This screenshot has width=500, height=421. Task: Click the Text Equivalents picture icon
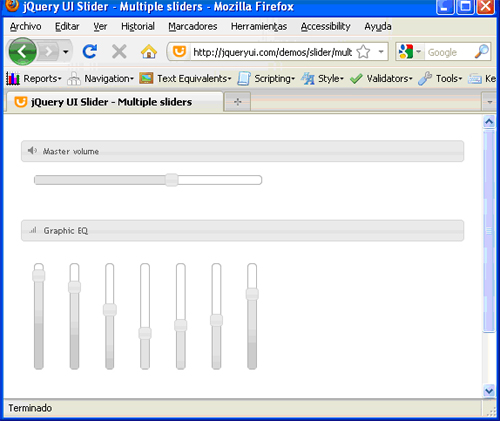point(146,79)
